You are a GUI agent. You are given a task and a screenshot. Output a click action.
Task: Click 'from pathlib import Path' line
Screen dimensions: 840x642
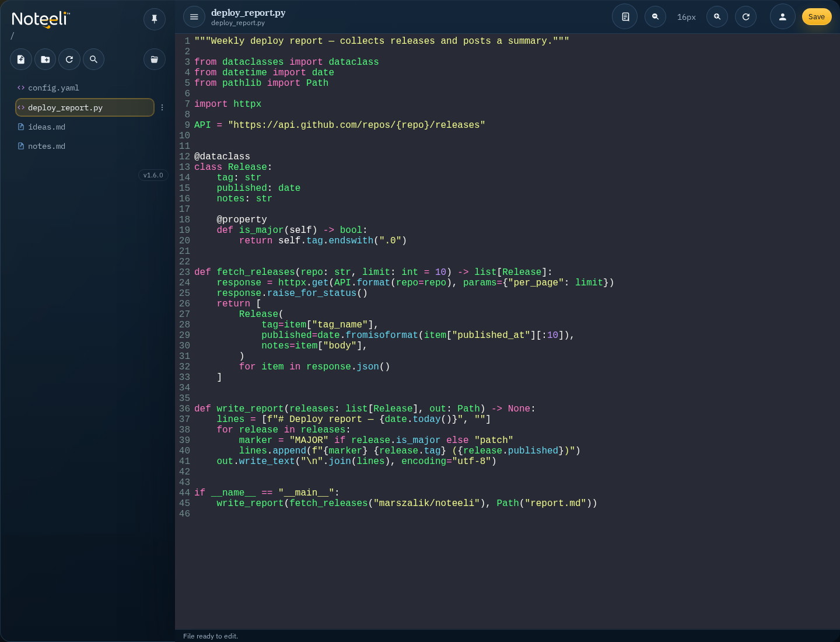(x=261, y=83)
